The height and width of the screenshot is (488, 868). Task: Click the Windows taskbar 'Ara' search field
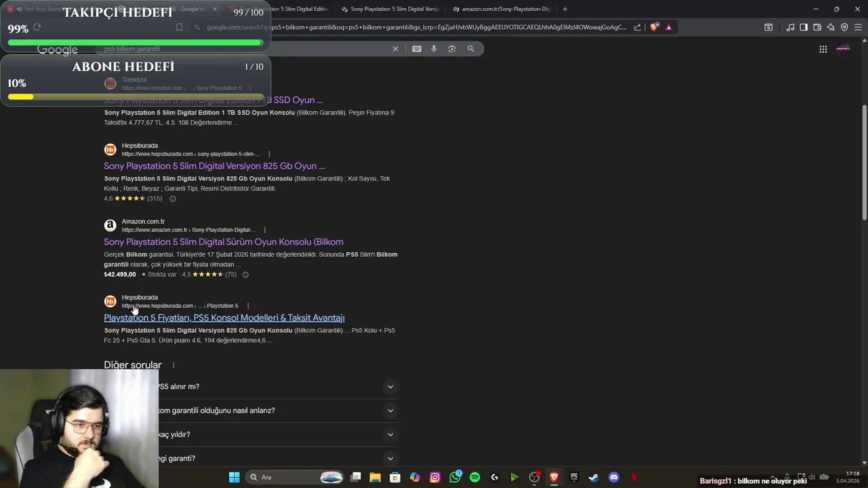point(294,477)
